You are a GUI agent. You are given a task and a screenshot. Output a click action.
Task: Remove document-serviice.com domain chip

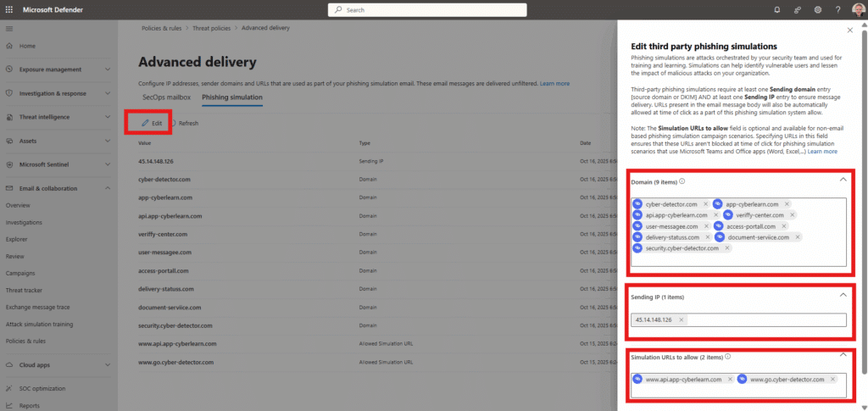(797, 237)
